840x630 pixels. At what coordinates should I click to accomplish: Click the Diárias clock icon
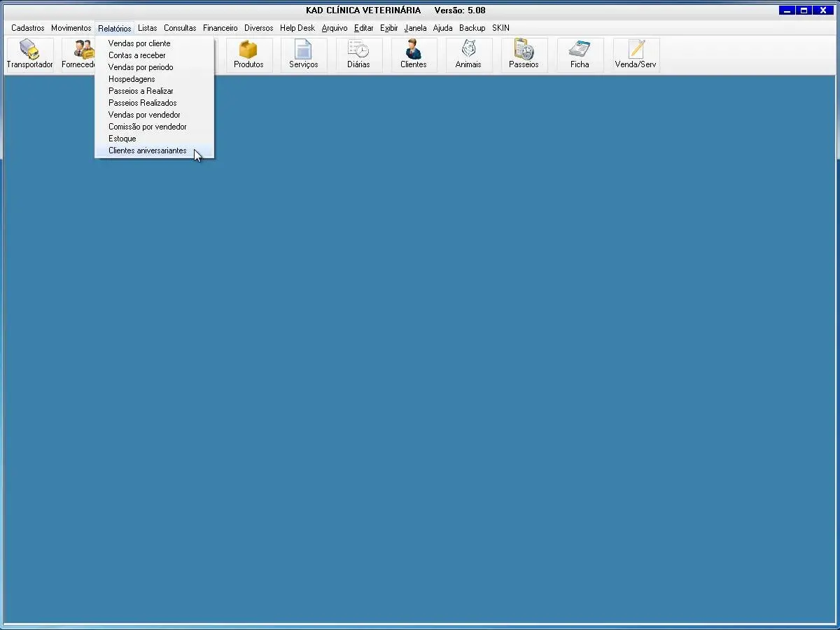[x=358, y=50]
